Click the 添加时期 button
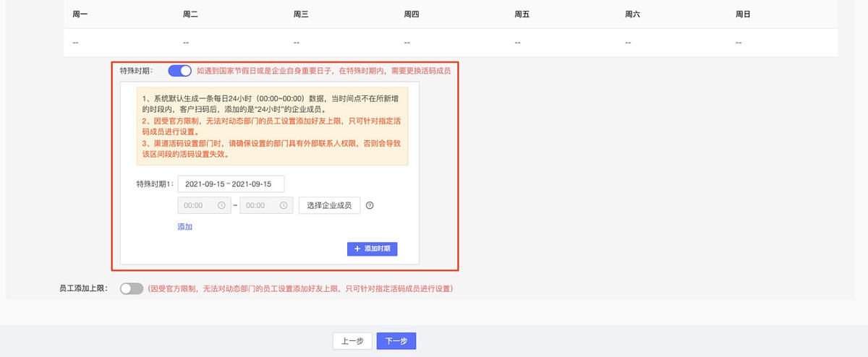 tap(373, 248)
